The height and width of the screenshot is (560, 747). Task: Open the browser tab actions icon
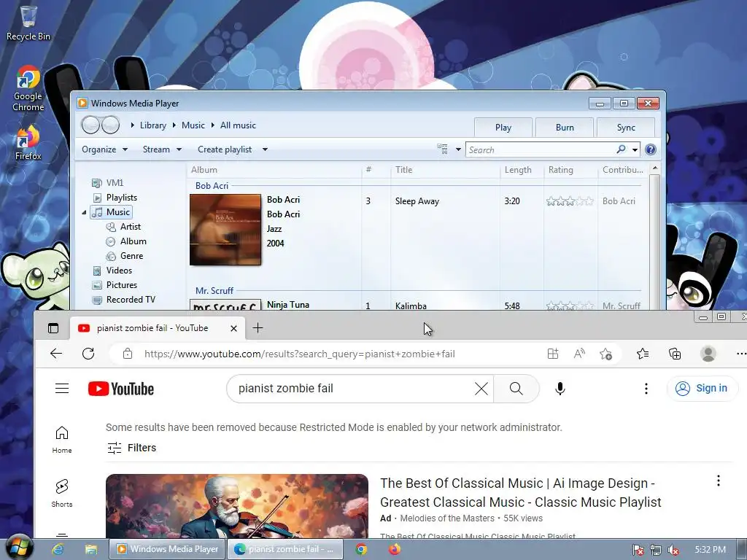pos(53,328)
